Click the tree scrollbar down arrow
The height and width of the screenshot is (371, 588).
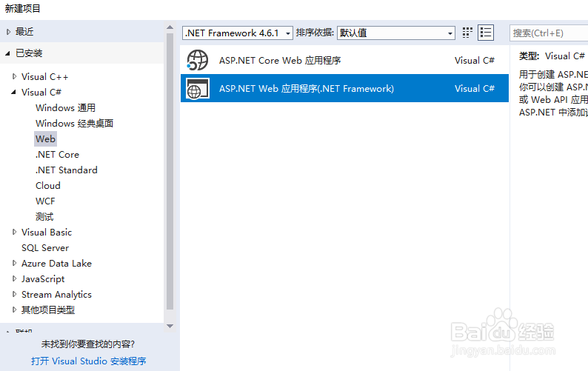(170, 326)
